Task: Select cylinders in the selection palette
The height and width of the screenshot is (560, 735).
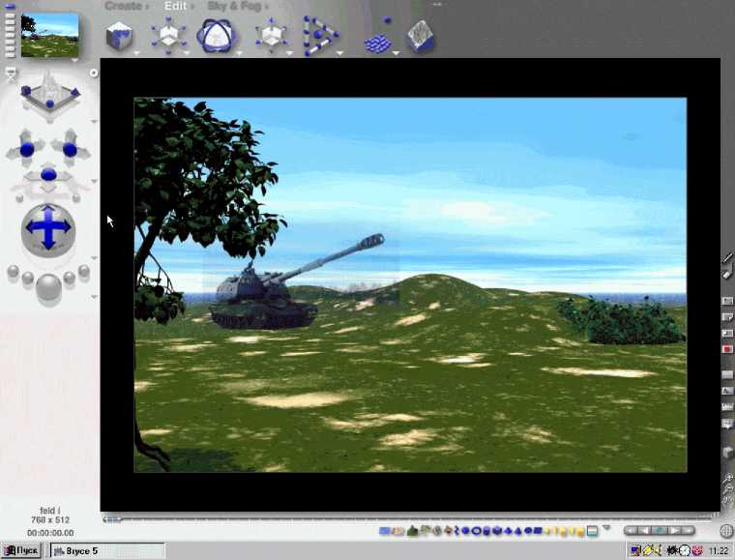Action: (486, 531)
